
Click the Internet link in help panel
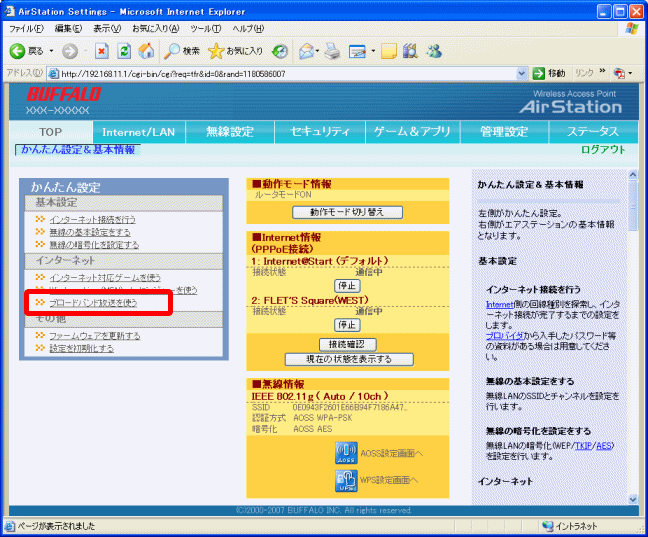click(500, 305)
